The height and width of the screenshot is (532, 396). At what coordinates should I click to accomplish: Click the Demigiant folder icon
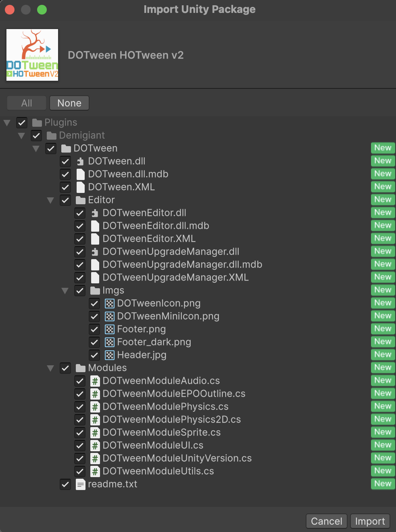click(x=52, y=135)
